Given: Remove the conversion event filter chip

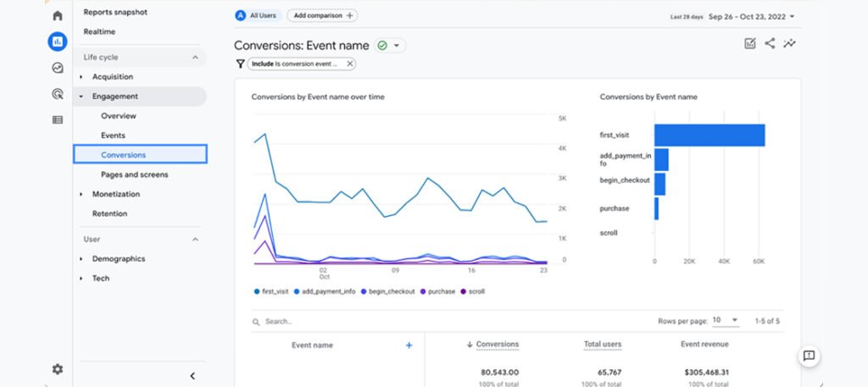Looking at the screenshot, I should point(350,64).
